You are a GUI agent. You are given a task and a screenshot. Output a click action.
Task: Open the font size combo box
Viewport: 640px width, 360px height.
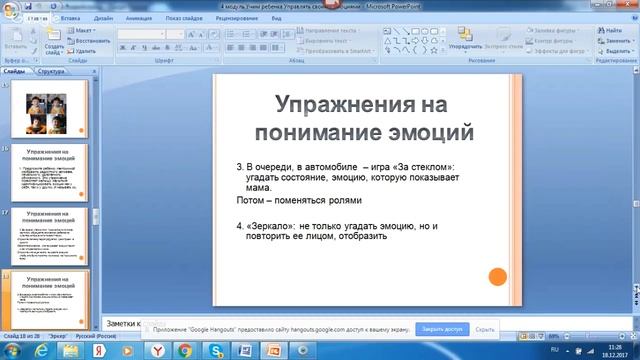point(175,34)
